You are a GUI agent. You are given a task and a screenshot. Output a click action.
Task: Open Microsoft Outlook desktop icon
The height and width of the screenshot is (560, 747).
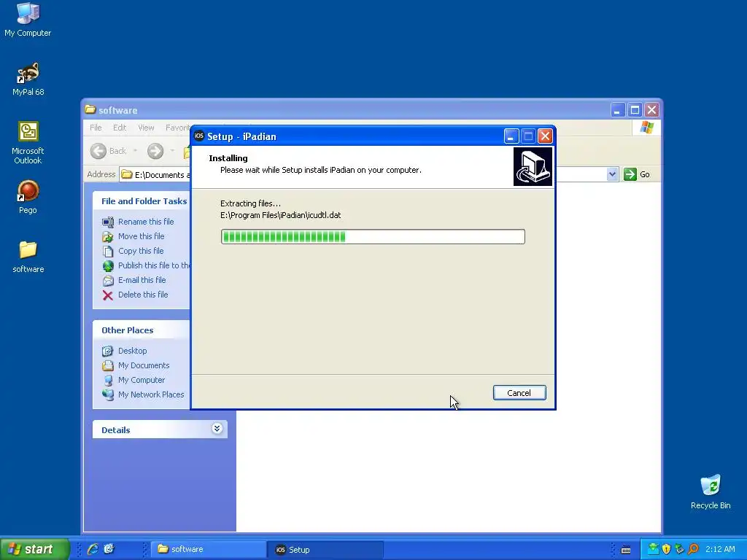point(28,143)
